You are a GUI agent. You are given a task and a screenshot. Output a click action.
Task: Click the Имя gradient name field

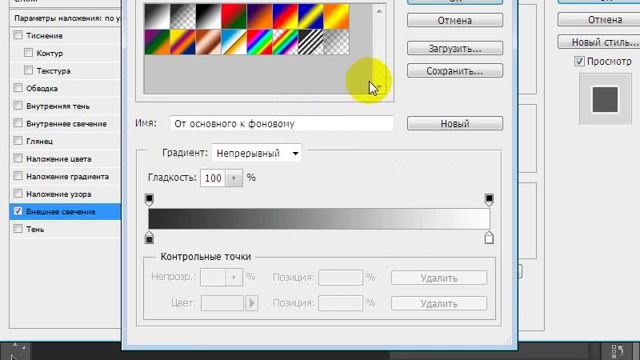[x=282, y=124]
